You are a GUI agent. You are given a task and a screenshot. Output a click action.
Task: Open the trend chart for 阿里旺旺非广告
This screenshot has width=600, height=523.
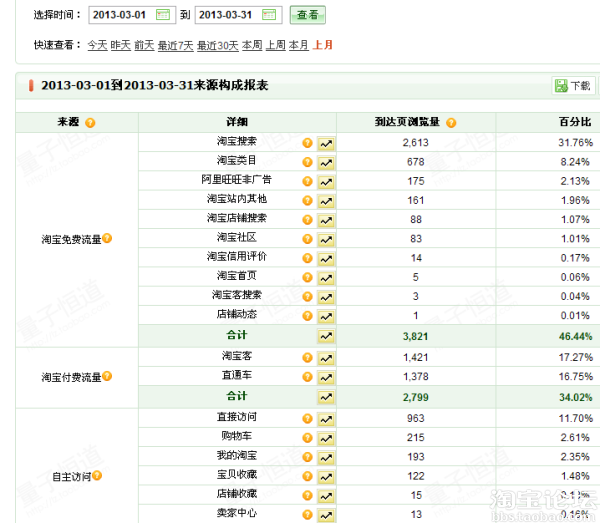click(326, 182)
